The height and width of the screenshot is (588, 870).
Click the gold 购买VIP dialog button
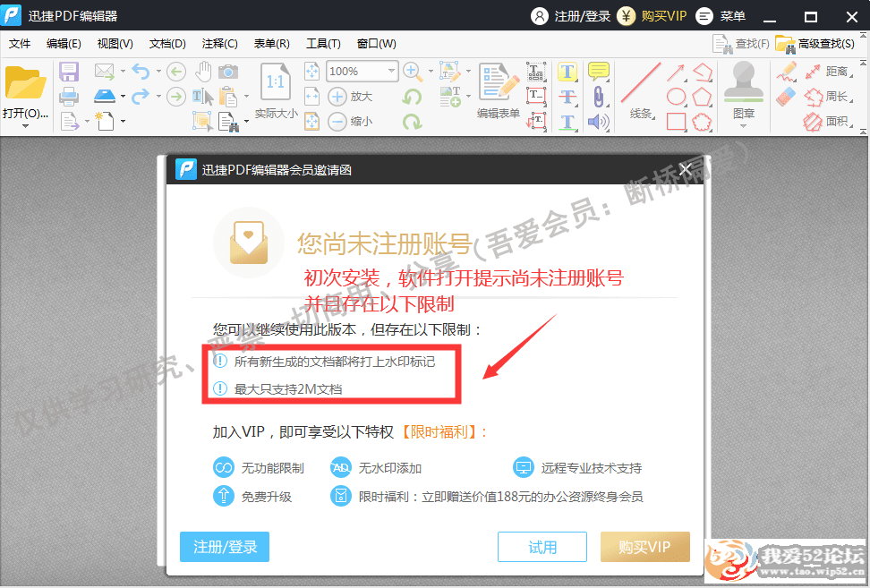[x=644, y=547]
